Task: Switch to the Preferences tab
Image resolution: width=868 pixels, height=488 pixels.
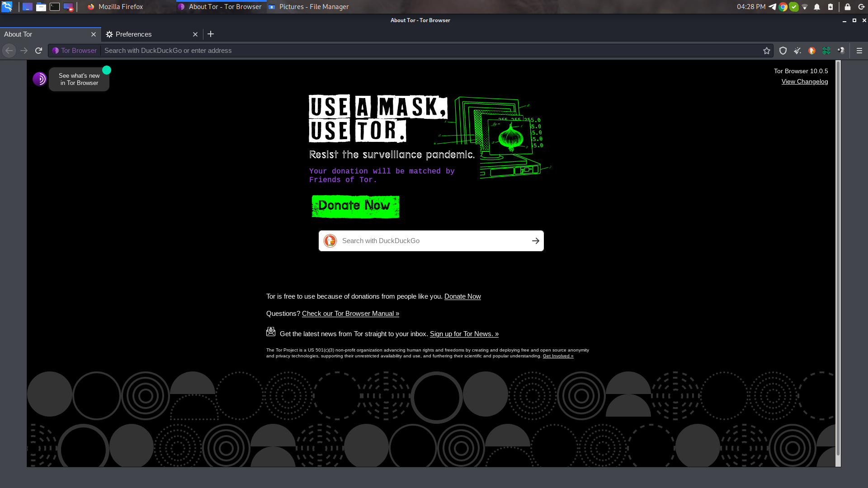Action: click(x=152, y=34)
